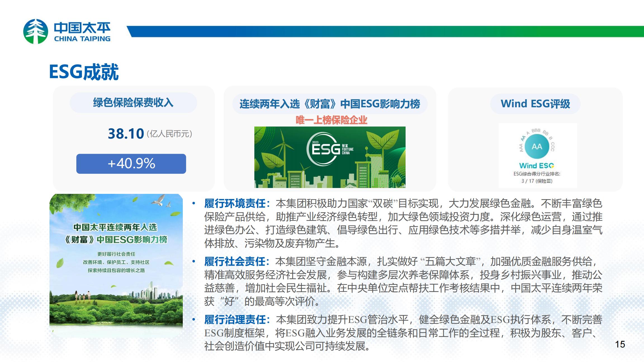Select the ESG成就 slide title
The image size is (644, 362).
84,72
